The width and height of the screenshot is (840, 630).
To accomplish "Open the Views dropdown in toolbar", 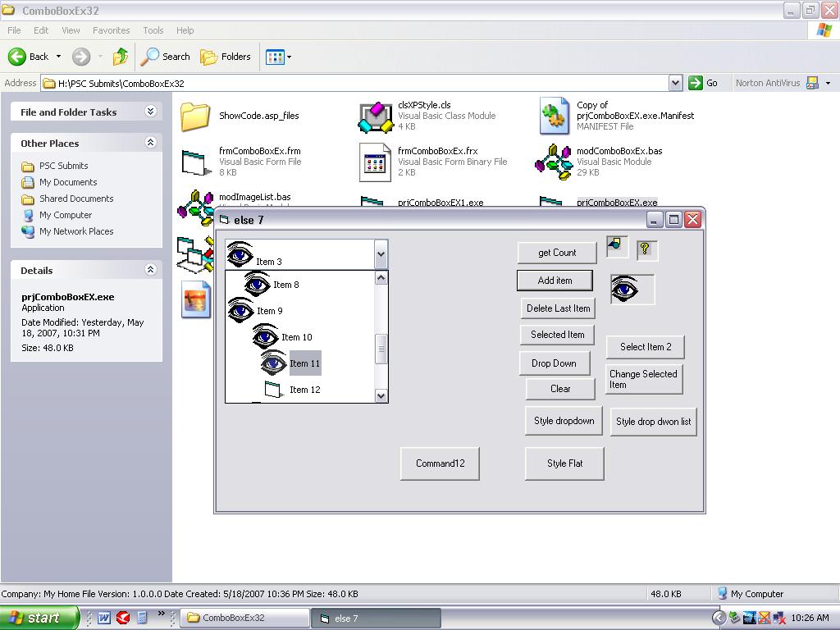I will pos(278,57).
